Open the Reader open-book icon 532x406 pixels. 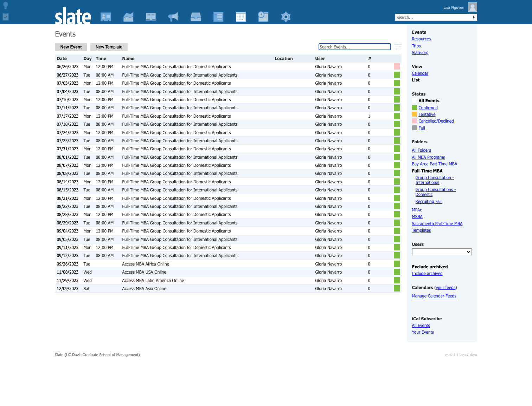[151, 17]
